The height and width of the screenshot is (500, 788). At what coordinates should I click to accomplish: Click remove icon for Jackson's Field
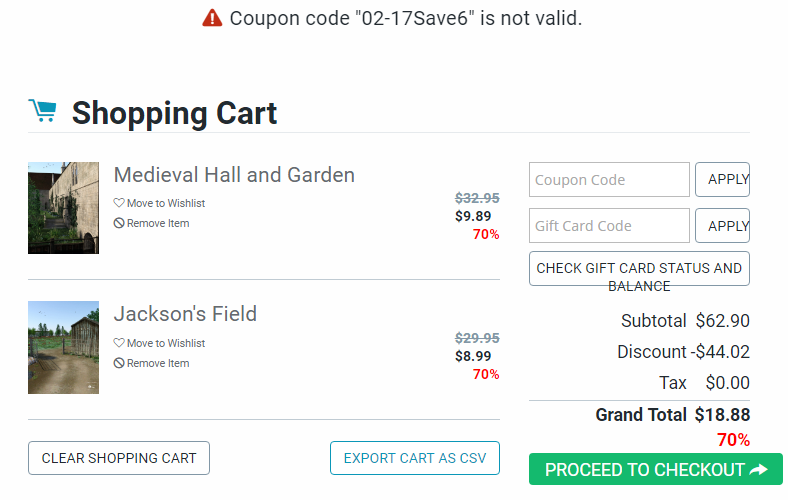tap(119, 364)
